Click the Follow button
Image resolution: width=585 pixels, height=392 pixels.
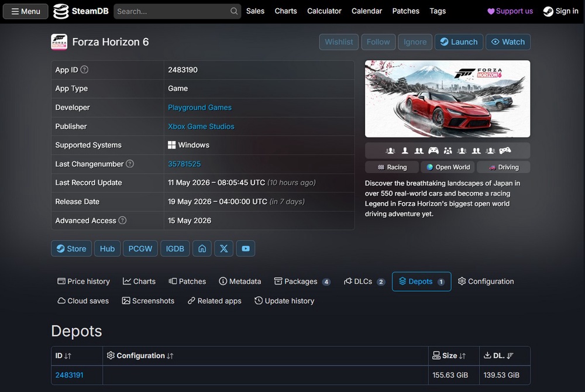pos(378,42)
